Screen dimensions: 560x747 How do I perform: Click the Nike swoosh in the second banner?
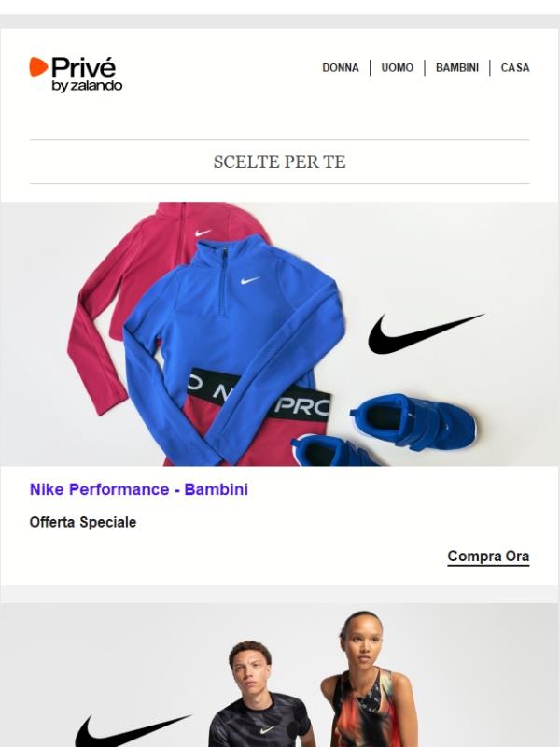[133, 730]
